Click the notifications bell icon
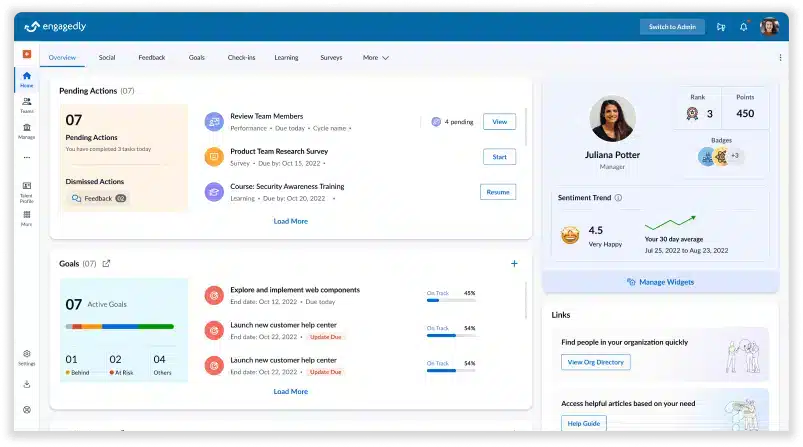Image resolution: width=803 pixels, height=447 pixels. [743, 27]
